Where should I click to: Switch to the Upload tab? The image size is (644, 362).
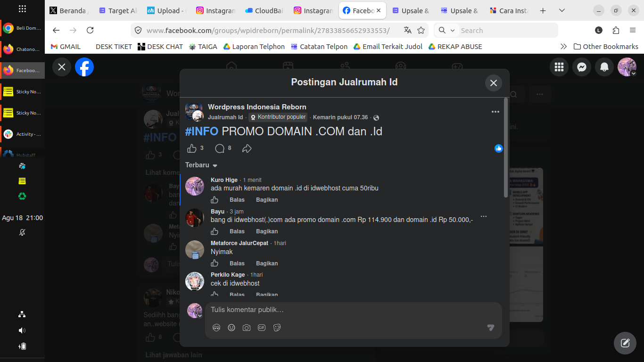(166, 10)
